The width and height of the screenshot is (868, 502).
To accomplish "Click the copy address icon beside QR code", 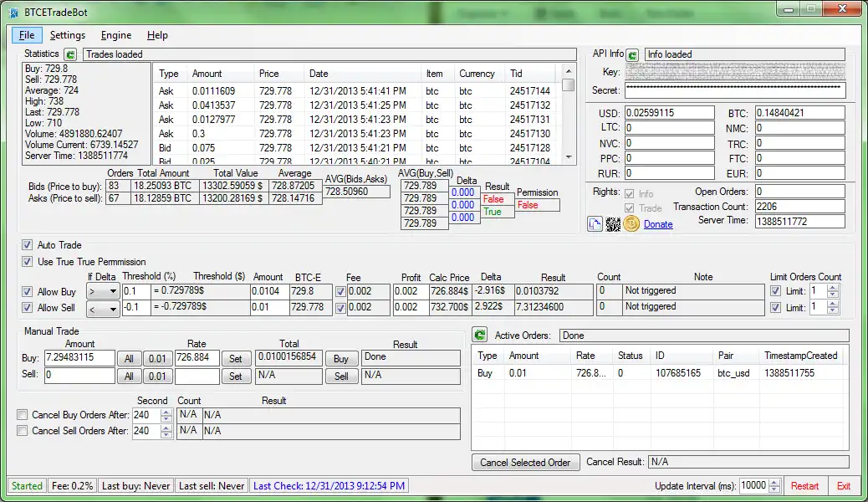I will (595, 224).
